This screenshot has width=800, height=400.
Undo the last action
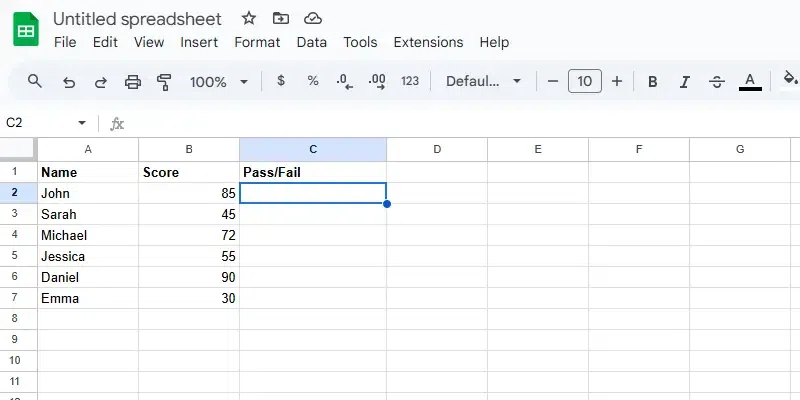pos(68,82)
